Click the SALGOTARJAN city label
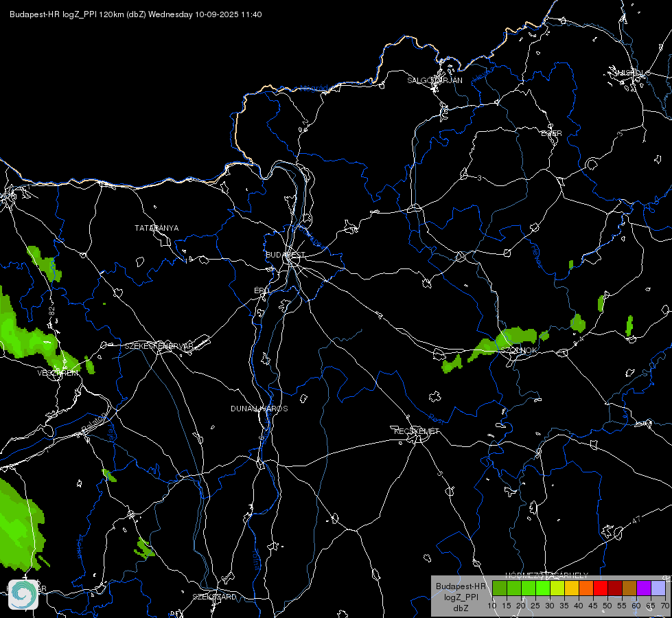 tap(435, 80)
